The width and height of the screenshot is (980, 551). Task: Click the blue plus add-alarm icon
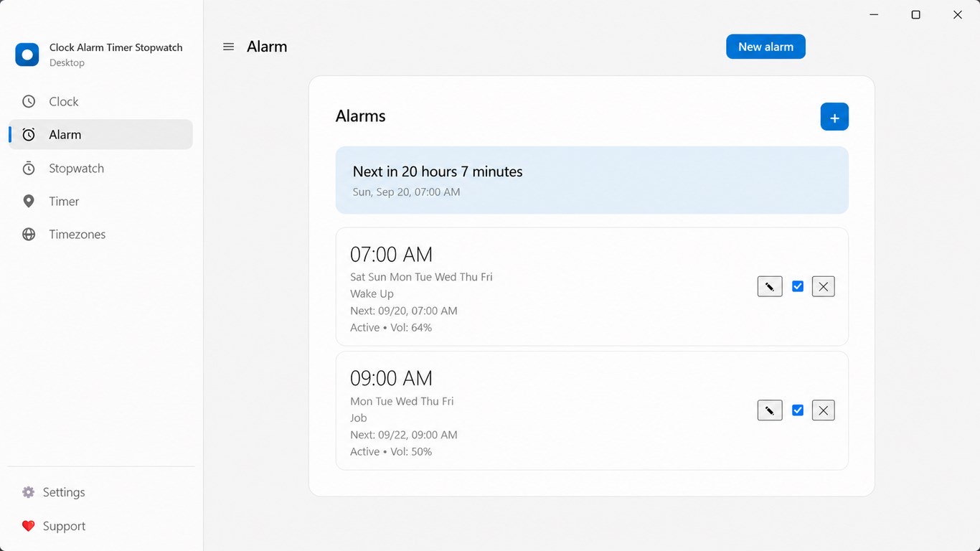click(x=834, y=117)
